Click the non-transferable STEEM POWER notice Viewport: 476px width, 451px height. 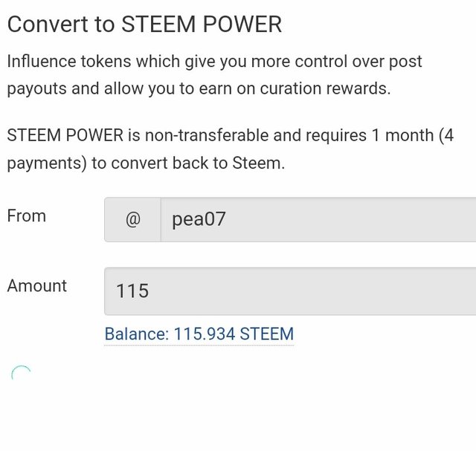click(230, 149)
